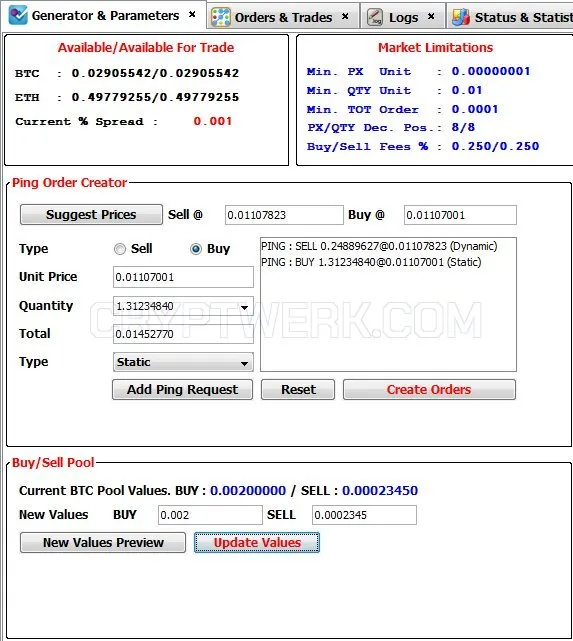This screenshot has height=641, width=573.
Task: Open the Quantity dropdown arrow
Action: coord(244,307)
